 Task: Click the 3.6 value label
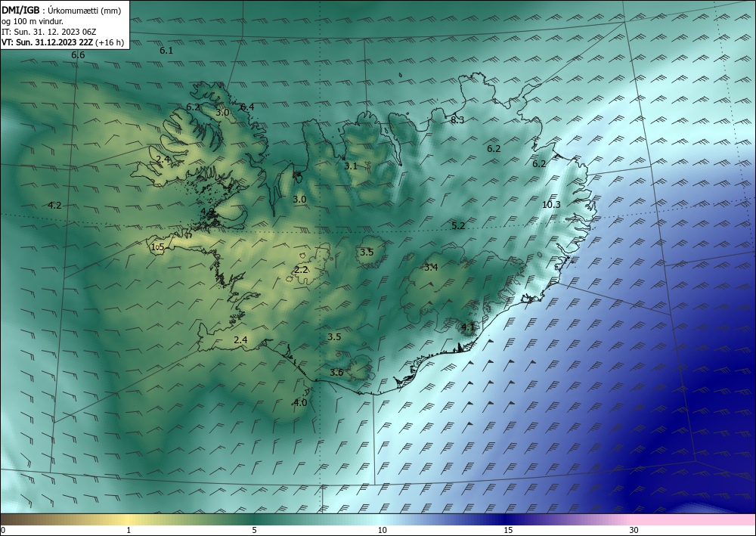pos(336,372)
